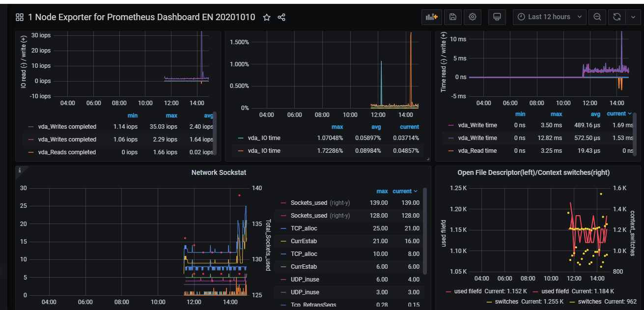The height and width of the screenshot is (310, 644).
Task: Sort Write time legend by max column
Action: coord(557,114)
